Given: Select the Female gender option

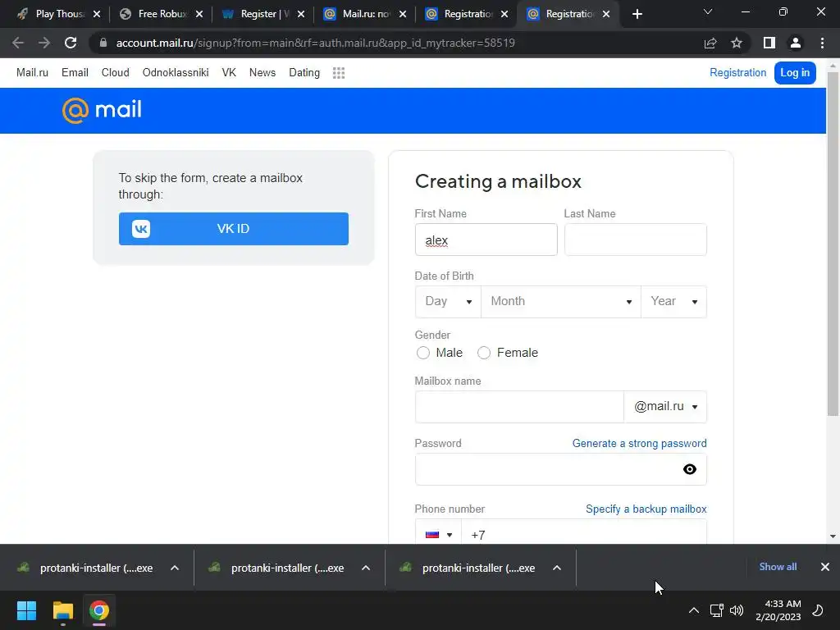Looking at the screenshot, I should (484, 353).
